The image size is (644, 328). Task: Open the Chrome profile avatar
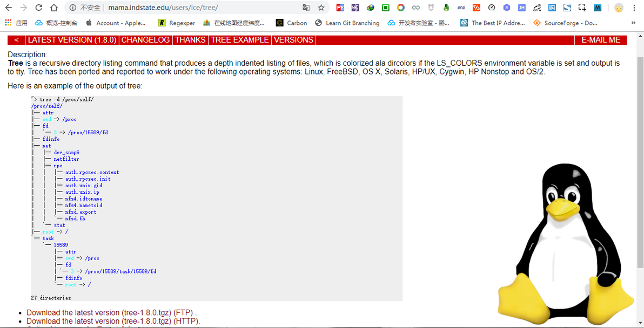click(619, 8)
